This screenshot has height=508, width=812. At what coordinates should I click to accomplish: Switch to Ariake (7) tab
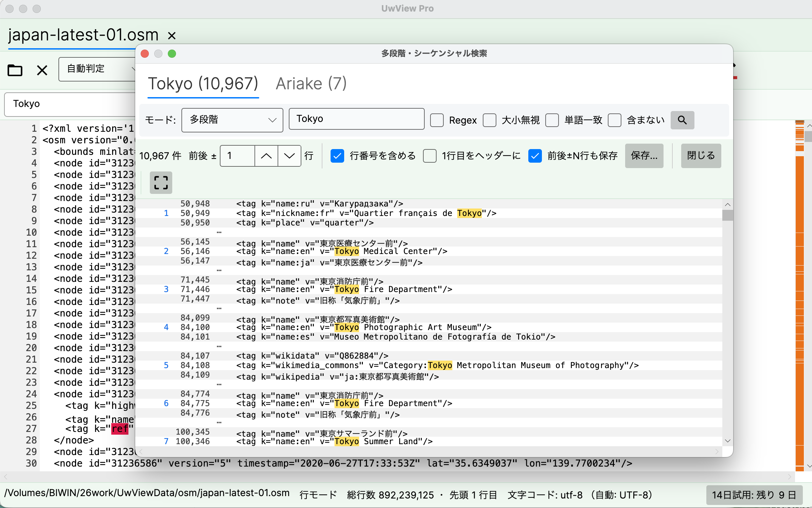(311, 84)
